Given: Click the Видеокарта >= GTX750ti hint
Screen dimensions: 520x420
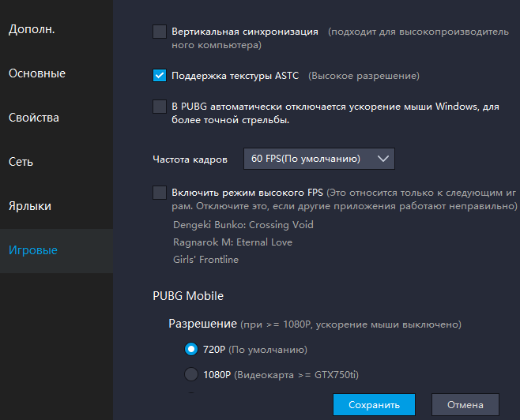Looking at the screenshot, I should pyautogui.click(x=296, y=375).
